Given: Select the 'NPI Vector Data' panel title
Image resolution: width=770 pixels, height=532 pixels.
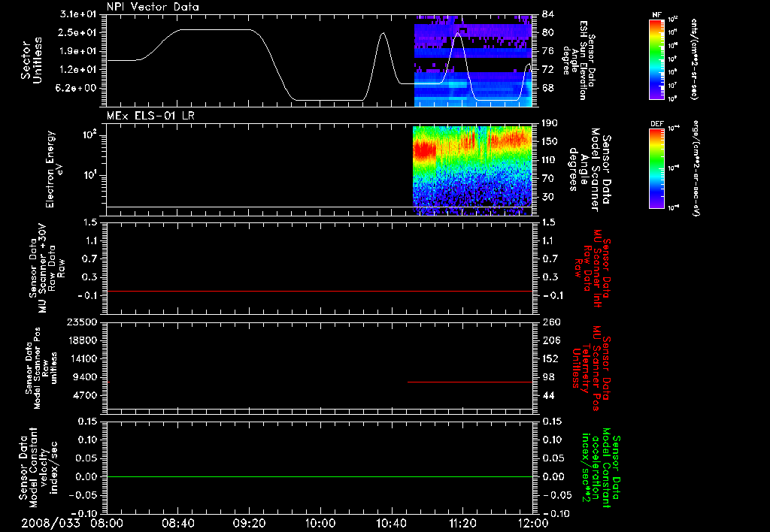Looking at the screenshot, I should point(153,7).
